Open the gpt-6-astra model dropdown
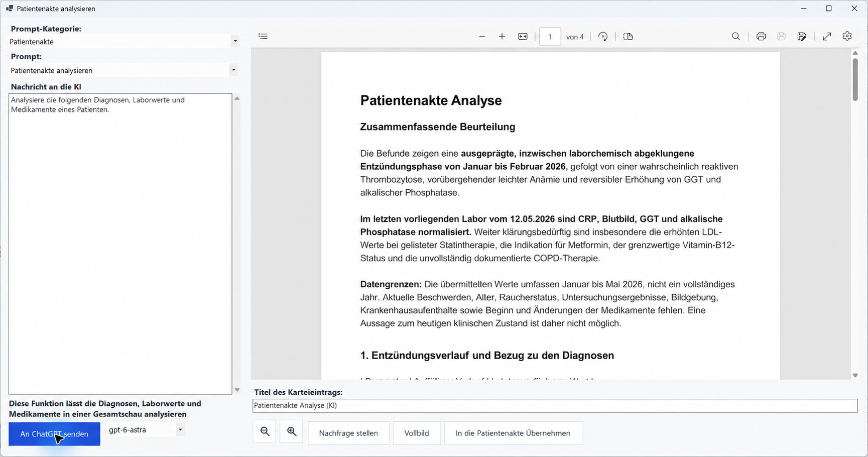This screenshot has height=457, width=868. (180, 429)
